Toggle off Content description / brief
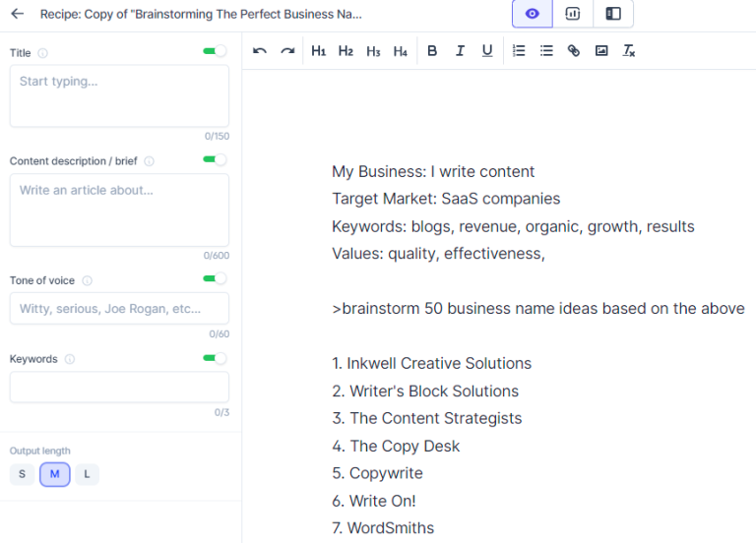The height and width of the screenshot is (543, 756). click(215, 159)
